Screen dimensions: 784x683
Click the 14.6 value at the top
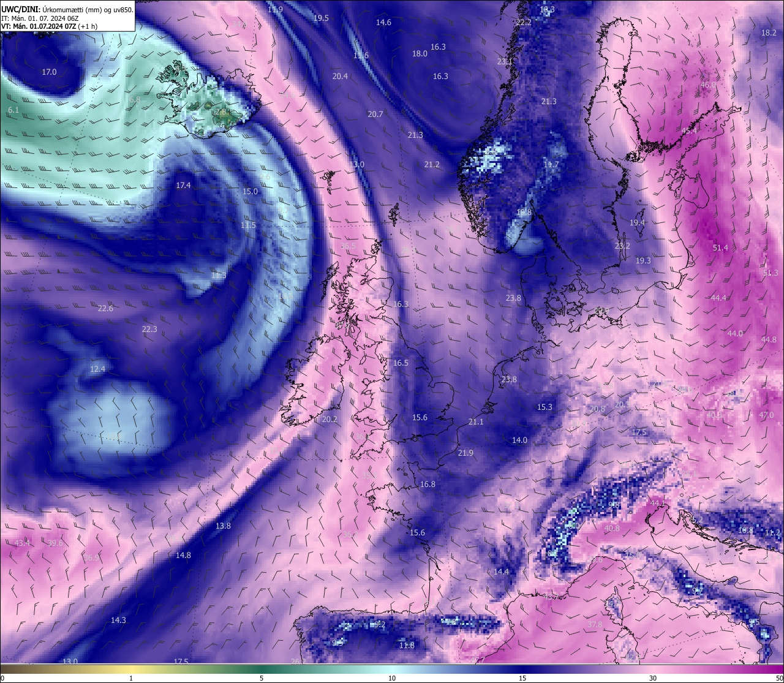383,23
